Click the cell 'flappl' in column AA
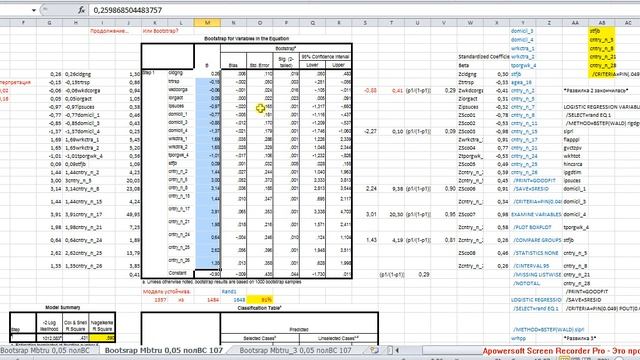 point(571,140)
